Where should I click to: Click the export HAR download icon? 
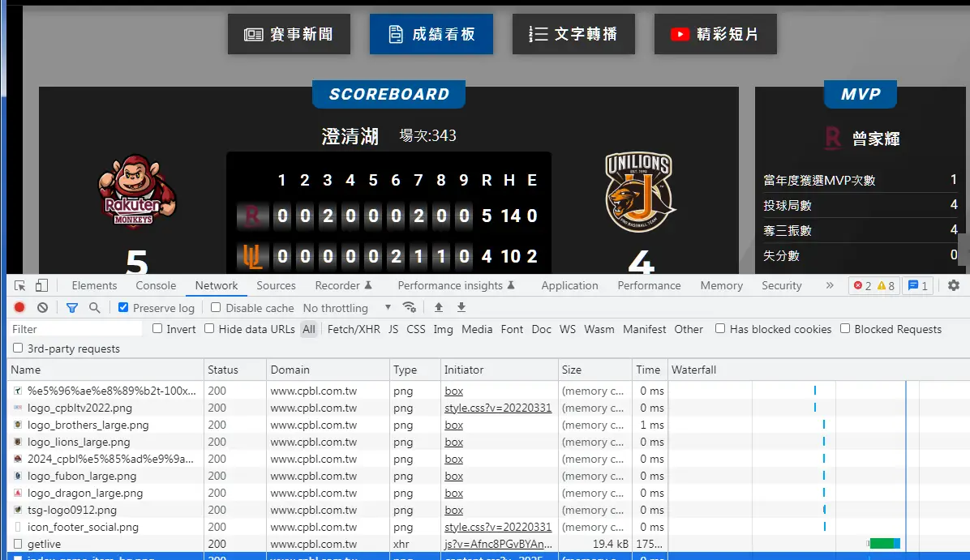[x=461, y=308]
